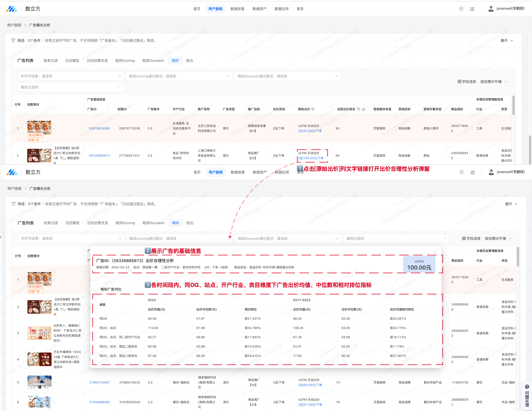Sort 浅层出价排名 column descending
This screenshot has width=532, height=411.
pos(364,109)
